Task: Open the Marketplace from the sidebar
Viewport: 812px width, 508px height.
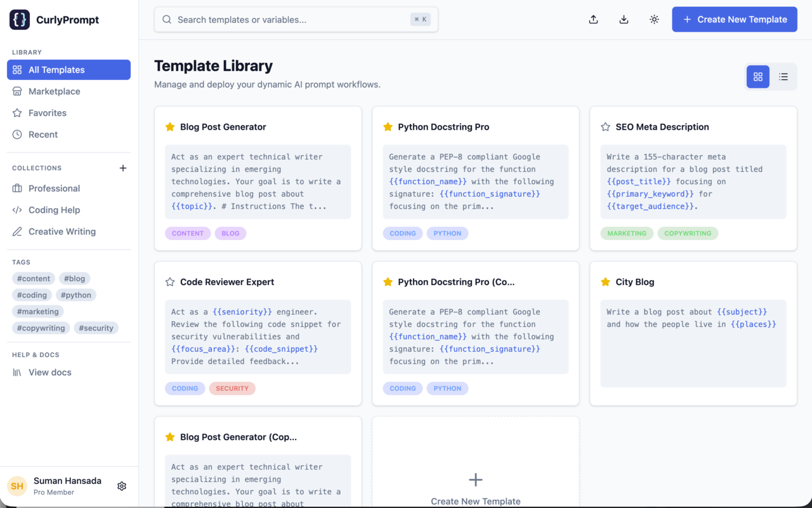Action: click(x=54, y=91)
